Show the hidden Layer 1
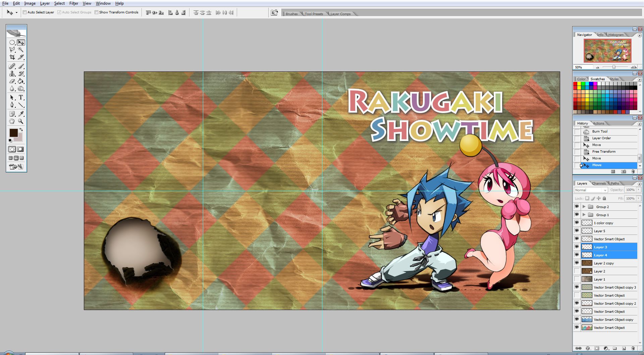Image resolution: width=644 pixels, height=355 pixels. pos(577,279)
